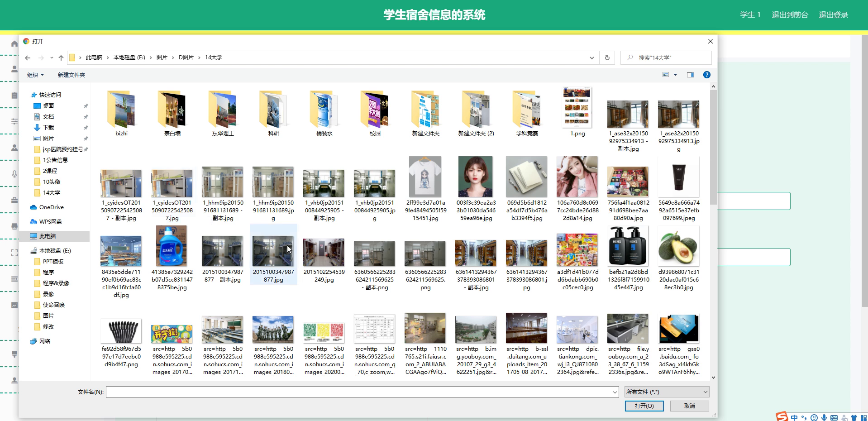868x421 pixels.
Task: Open the 新建文件夹 (2) folder
Action: click(476, 112)
